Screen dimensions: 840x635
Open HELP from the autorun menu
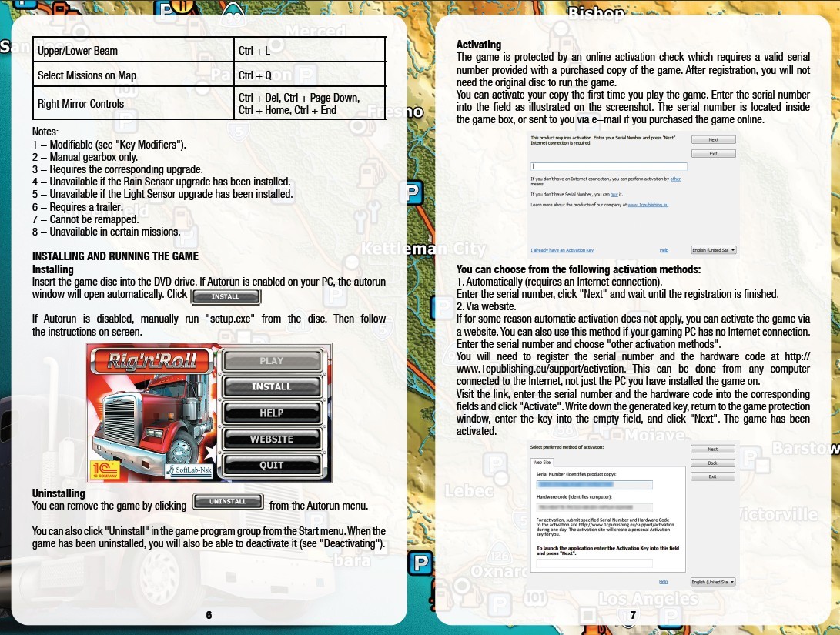272,413
